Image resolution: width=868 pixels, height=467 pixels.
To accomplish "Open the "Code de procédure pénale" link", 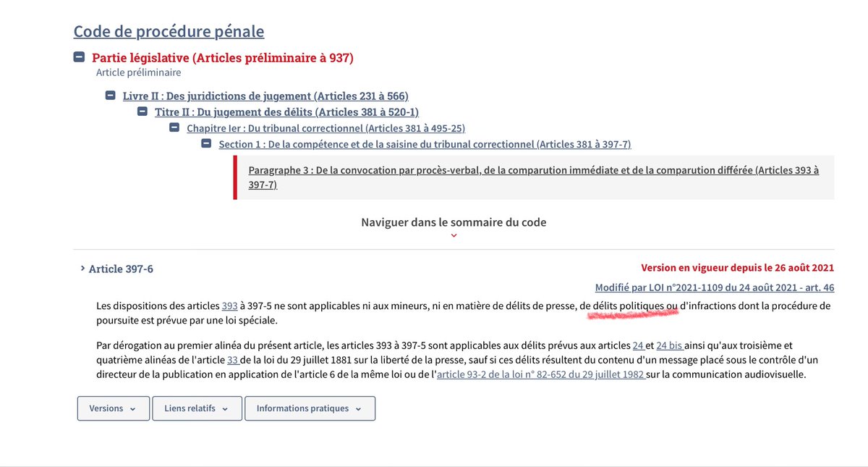I will click(169, 31).
